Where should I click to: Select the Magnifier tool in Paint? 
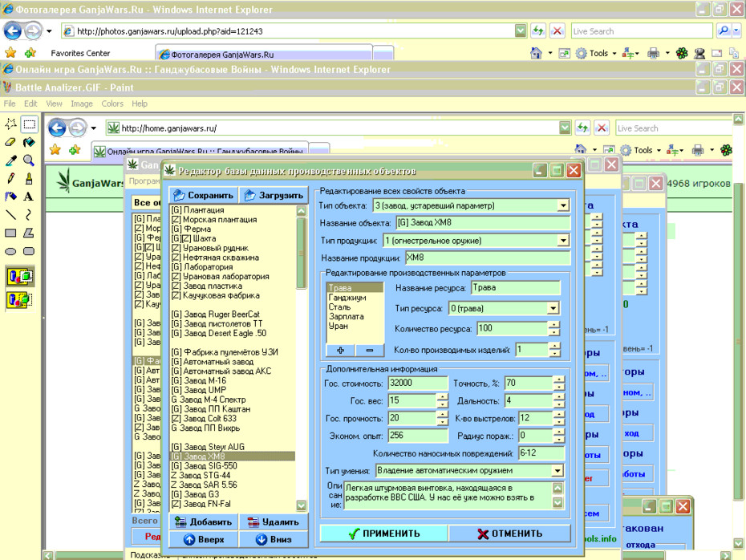point(29,160)
